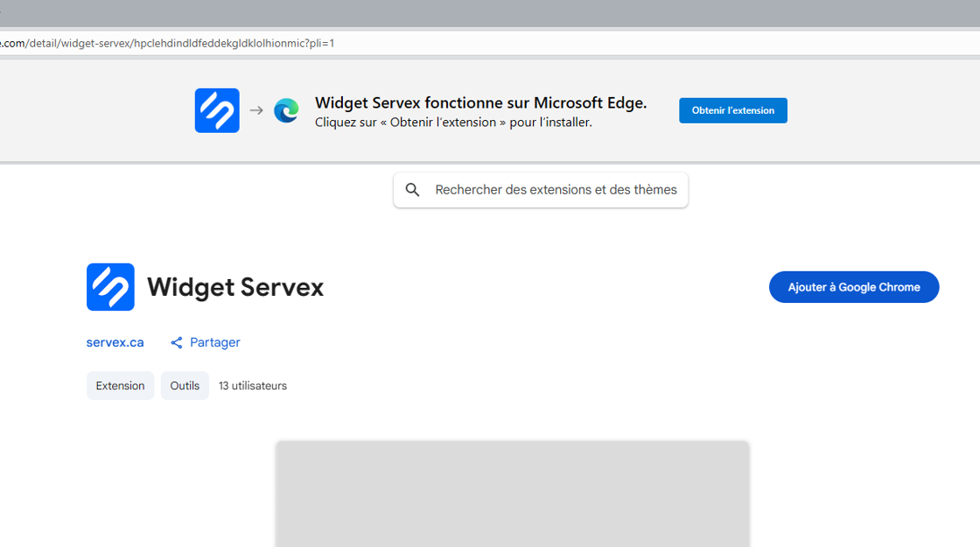Click the Widget Servex page title heading
The image size is (980, 547).
coord(235,287)
